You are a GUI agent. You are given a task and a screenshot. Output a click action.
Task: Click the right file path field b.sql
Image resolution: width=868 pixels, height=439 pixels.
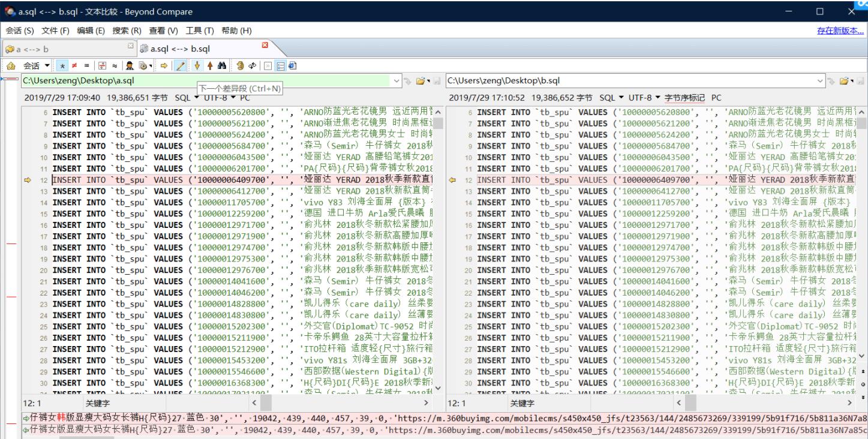tap(637, 80)
